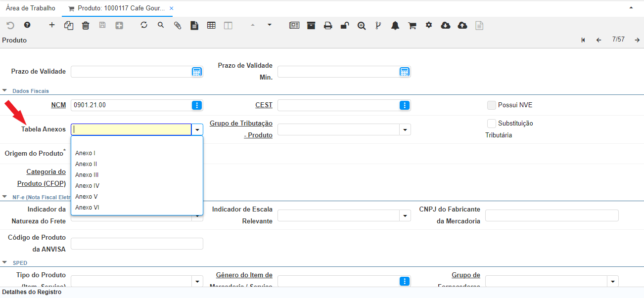Delete the current record with the trash icon
644x298 pixels.
[85, 25]
